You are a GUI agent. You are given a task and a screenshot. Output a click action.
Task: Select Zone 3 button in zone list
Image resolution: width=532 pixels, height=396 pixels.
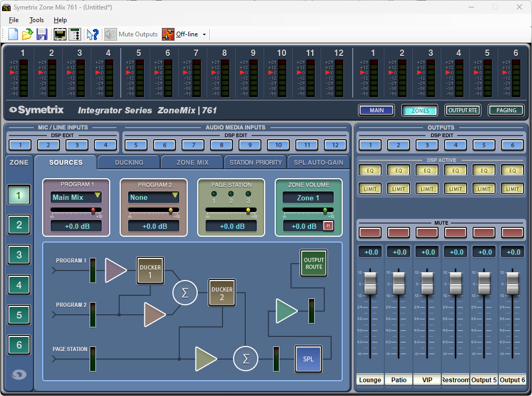(x=19, y=255)
